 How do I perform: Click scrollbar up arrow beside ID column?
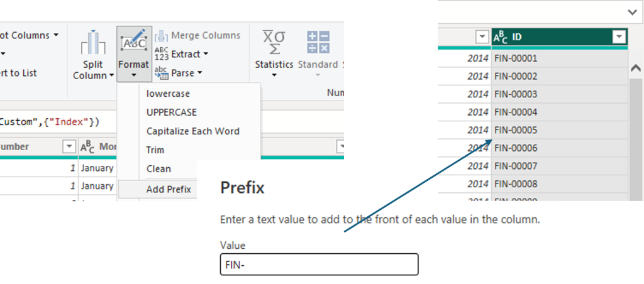636,68
